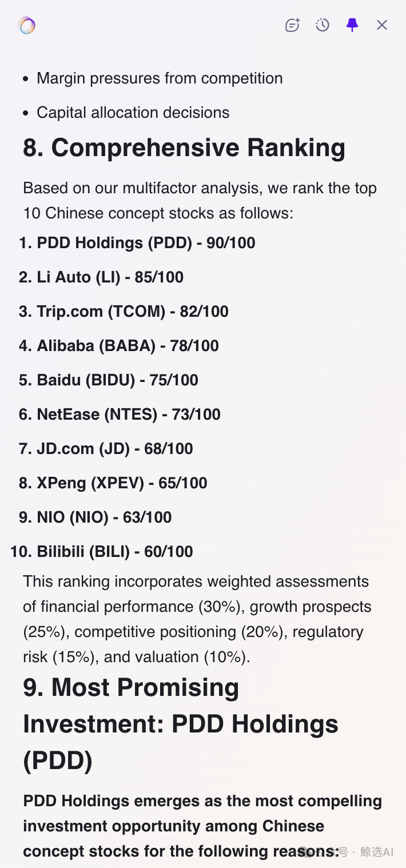Image resolution: width=406 pixels, height=868 pixels.
Task: Click the Li Auto (LI) ranking item
Action: click(110, 277)
